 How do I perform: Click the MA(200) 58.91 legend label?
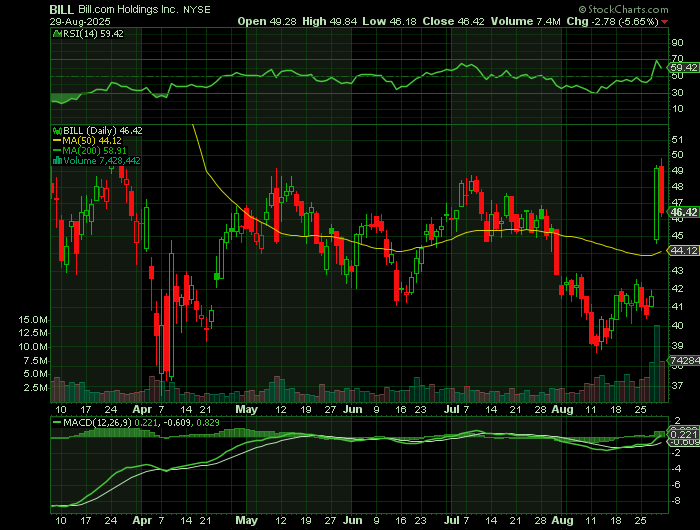click(95, 150)
